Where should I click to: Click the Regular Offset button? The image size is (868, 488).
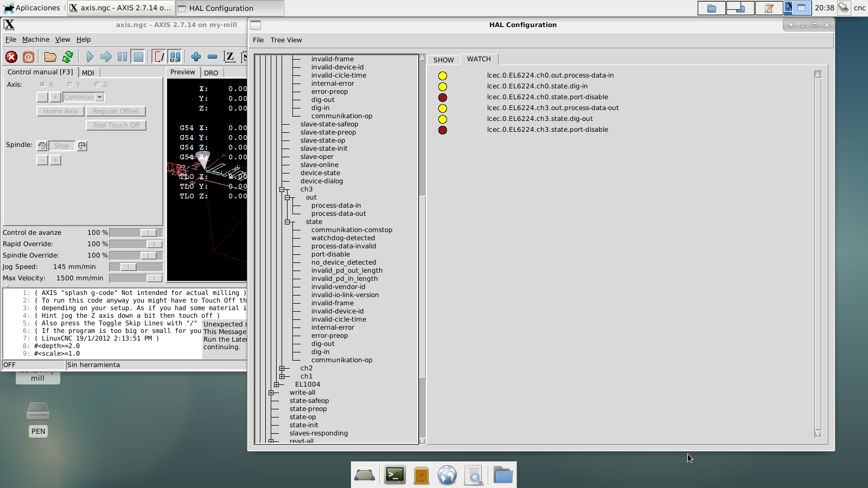116,111
